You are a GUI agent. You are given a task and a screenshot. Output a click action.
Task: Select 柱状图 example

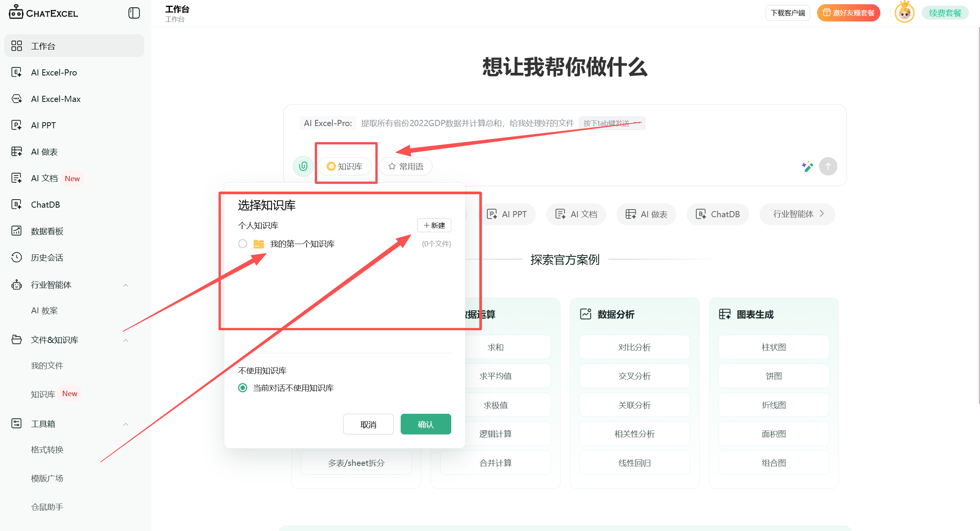[x=773, y=347]
